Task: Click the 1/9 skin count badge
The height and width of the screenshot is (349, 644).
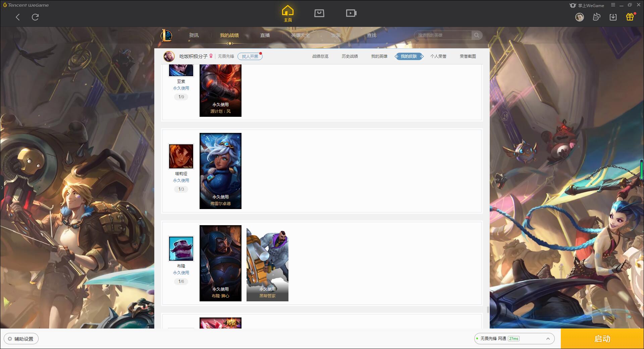Action: tap(181, 97)
